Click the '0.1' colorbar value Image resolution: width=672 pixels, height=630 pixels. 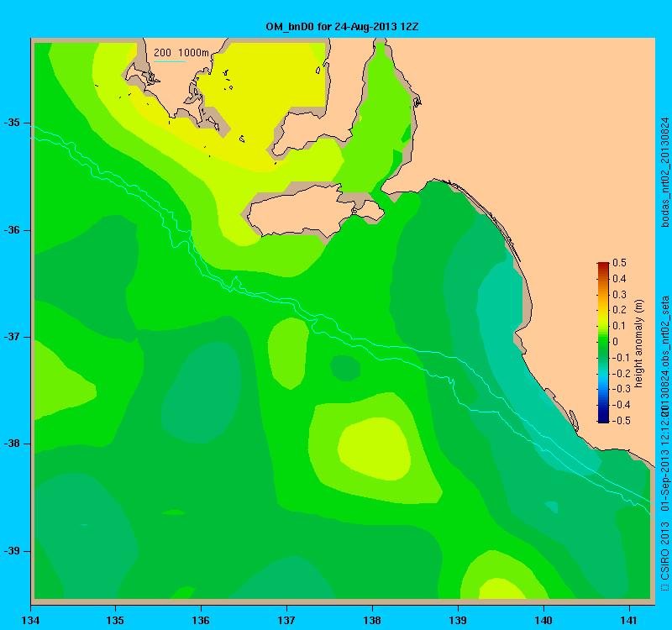[x=619, y=326]
